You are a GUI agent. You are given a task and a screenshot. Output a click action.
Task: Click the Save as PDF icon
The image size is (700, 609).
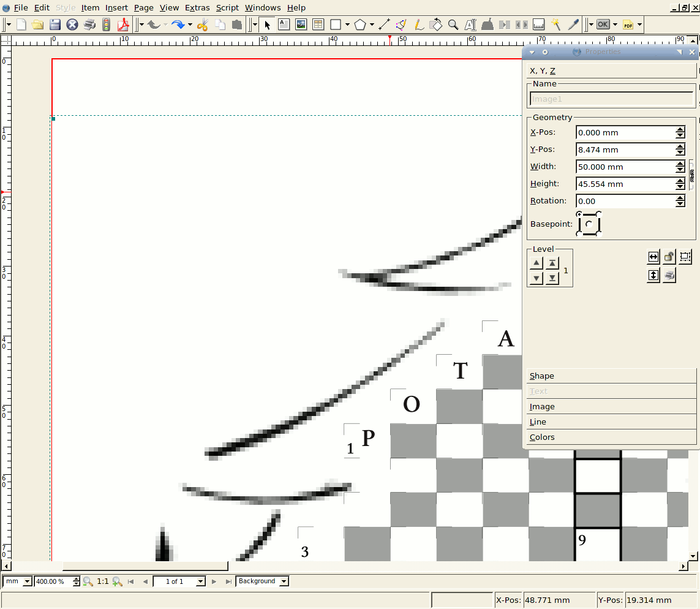(x=124, y=25)
